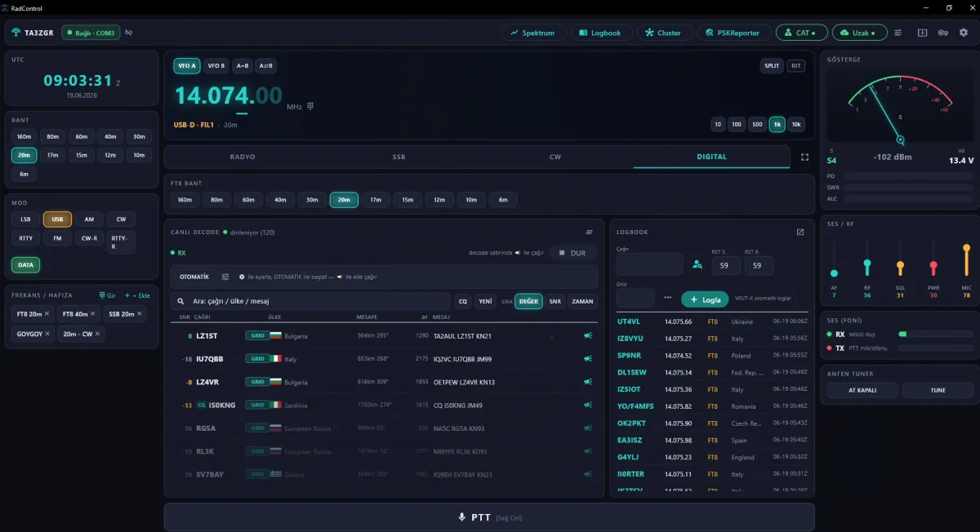The height and width of the screenshot is (532, 980).
Task: Switch to the RADYO tab
Action: pyautogui.click(x=243, y=157)
